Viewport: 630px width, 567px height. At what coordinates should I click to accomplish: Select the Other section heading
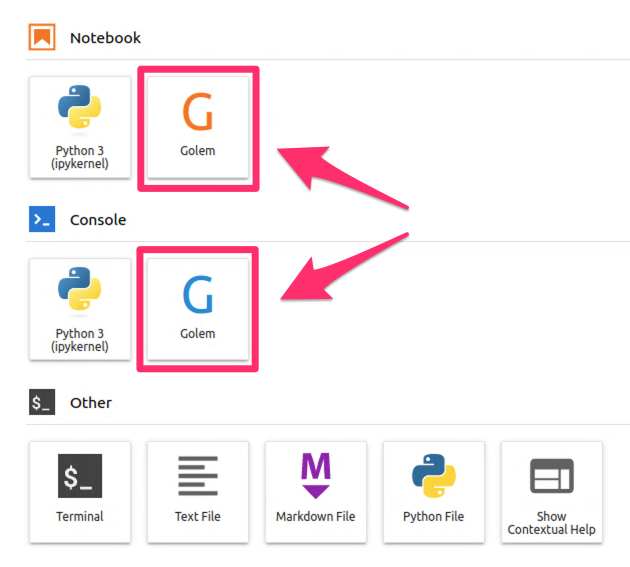click(x=91, y=403)
